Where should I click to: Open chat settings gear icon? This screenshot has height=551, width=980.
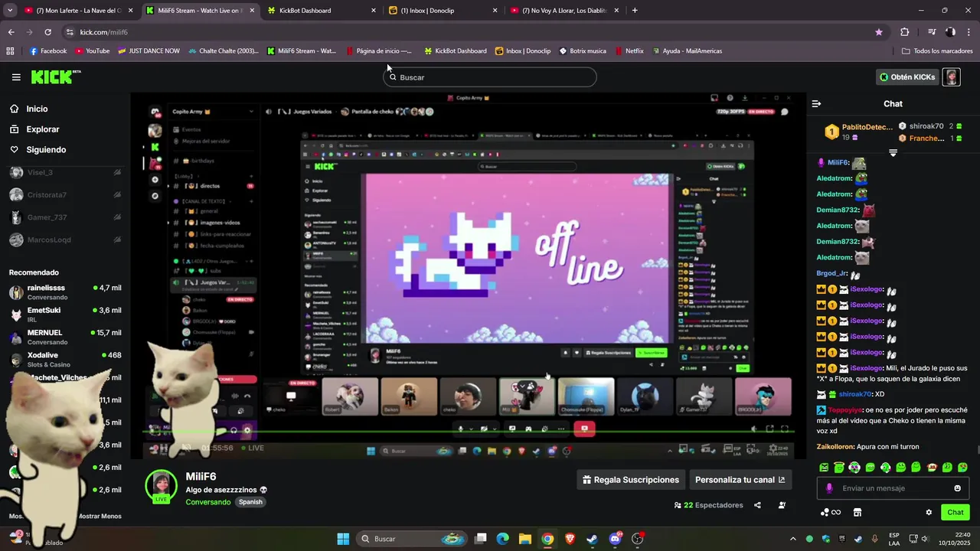coord(929,513)
